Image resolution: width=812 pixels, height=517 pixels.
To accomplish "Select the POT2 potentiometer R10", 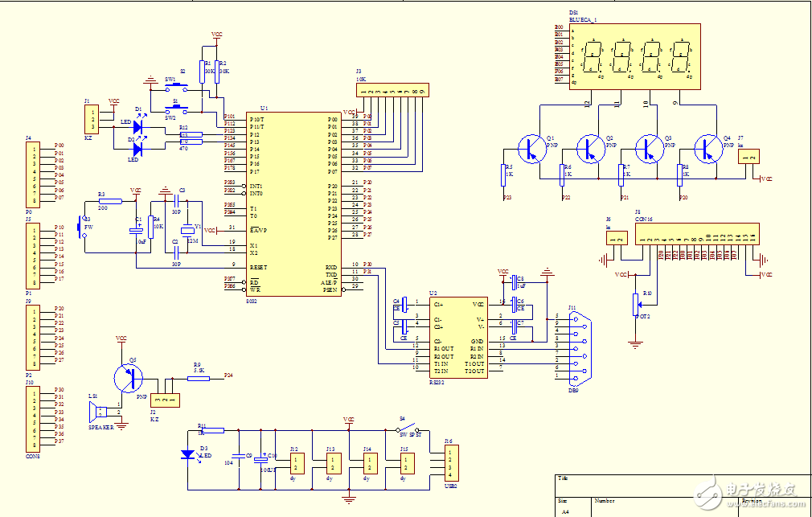I will tap(637, 305).
